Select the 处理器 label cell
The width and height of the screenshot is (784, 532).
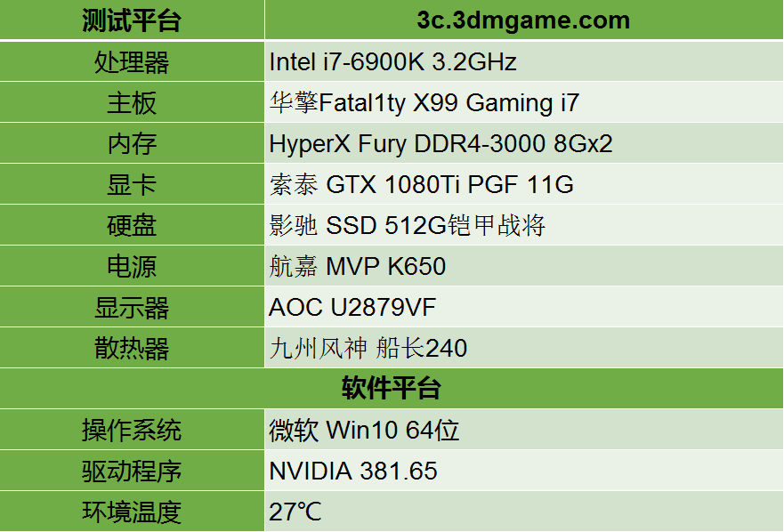[x=132, y=61]
